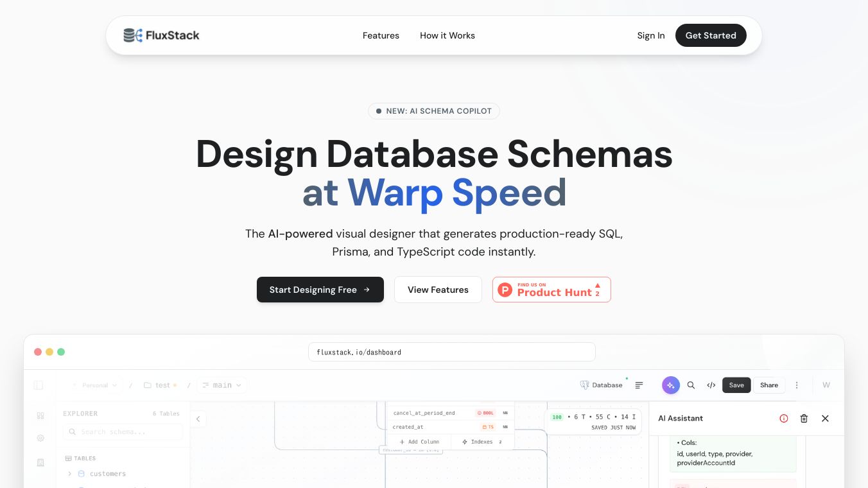
Task: Click the grid dashboard icon in left rail
Action: (x=40, y=416)
